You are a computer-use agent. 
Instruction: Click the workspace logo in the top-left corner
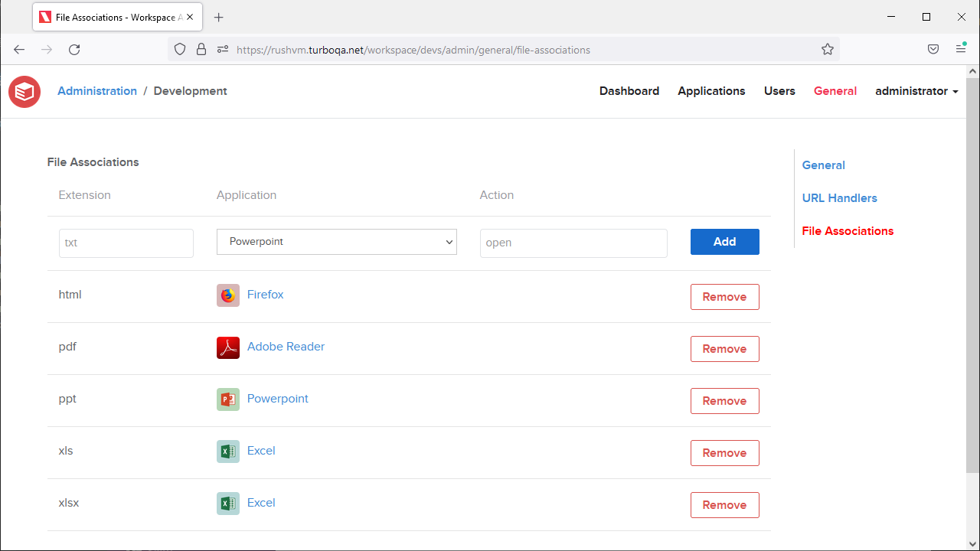tap(24, 91)
